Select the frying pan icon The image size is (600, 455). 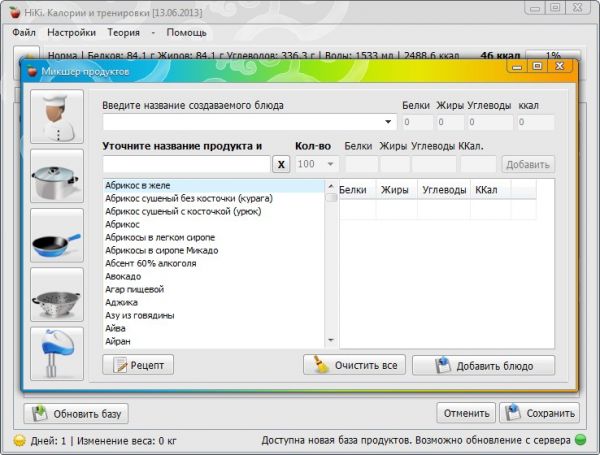coord(57,235)
